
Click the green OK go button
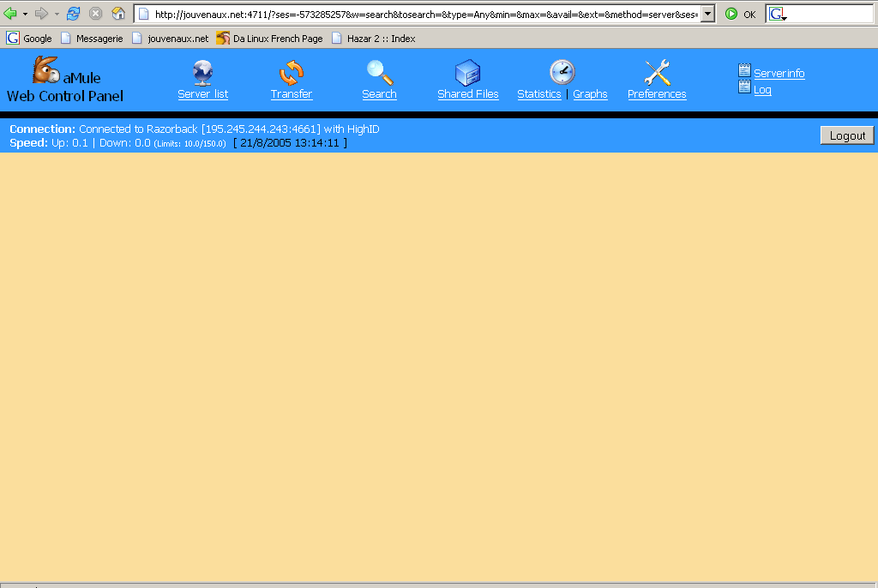point(740,14)
